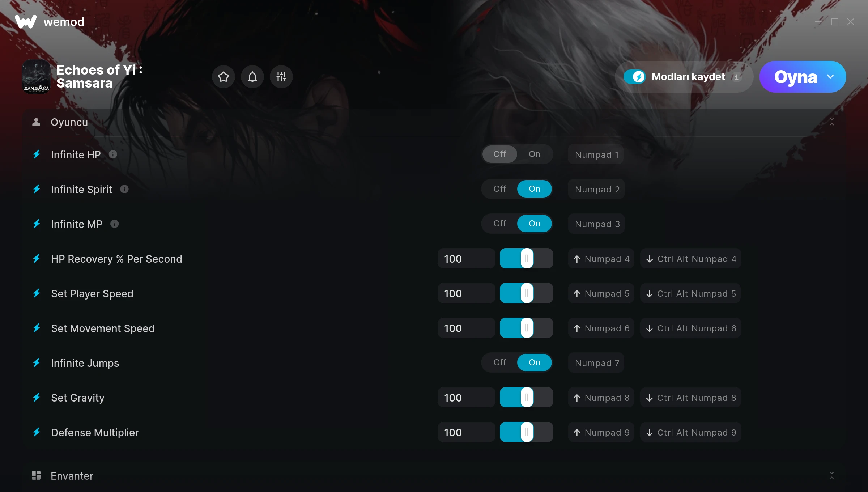Click the favorite star icon
The width and height of the screenshot is (868, 492).
224,77
